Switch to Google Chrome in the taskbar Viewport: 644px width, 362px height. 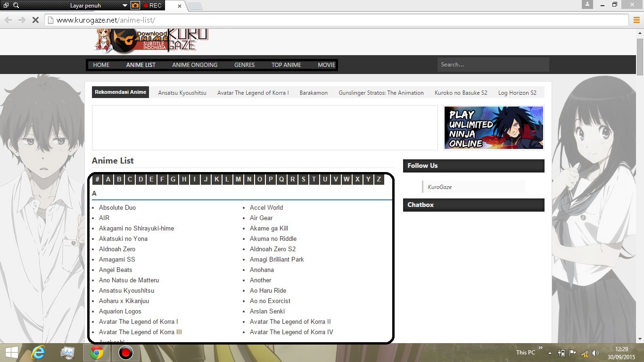click(x=97, y=353)
